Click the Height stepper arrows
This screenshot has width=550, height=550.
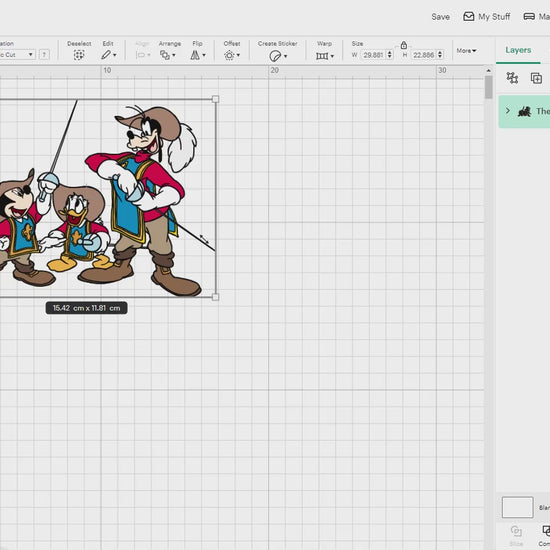(440, 55)
